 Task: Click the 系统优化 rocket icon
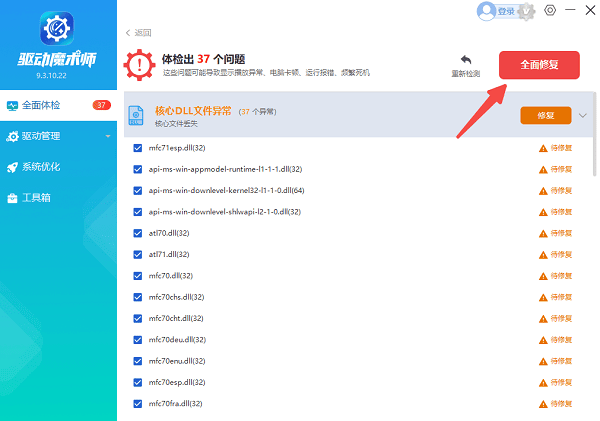[x=12, y=167]
